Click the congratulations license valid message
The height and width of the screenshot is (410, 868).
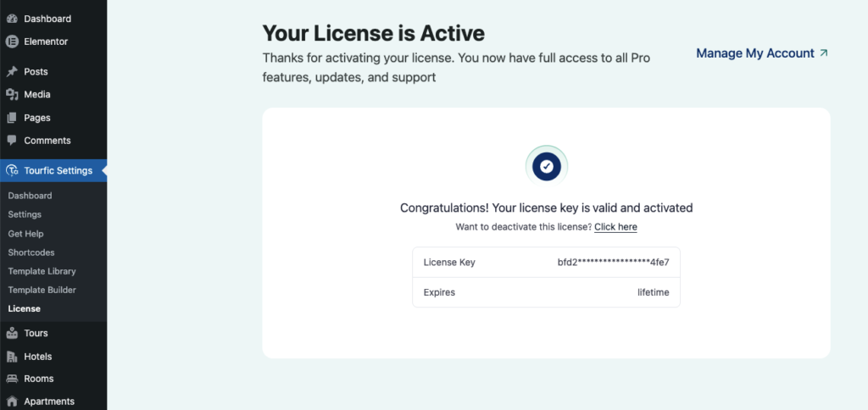[x=547, y=208]
